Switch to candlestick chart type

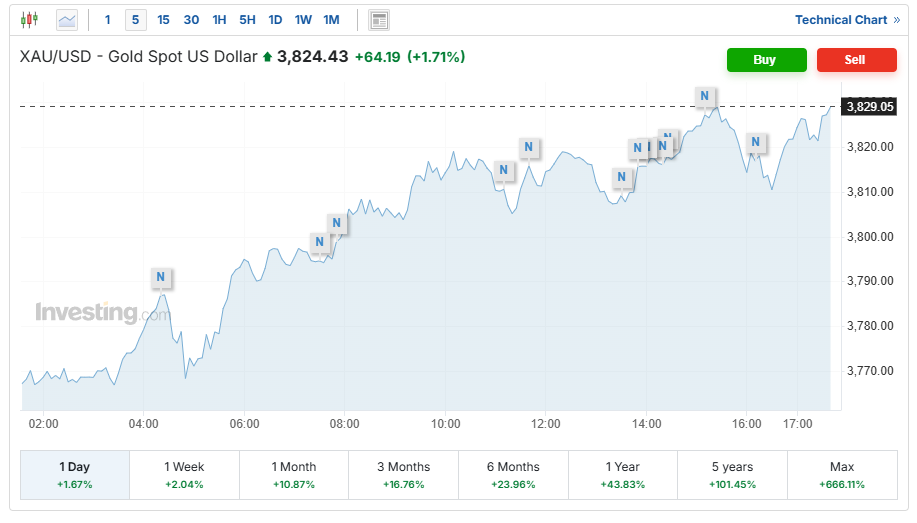coord(29,19)
